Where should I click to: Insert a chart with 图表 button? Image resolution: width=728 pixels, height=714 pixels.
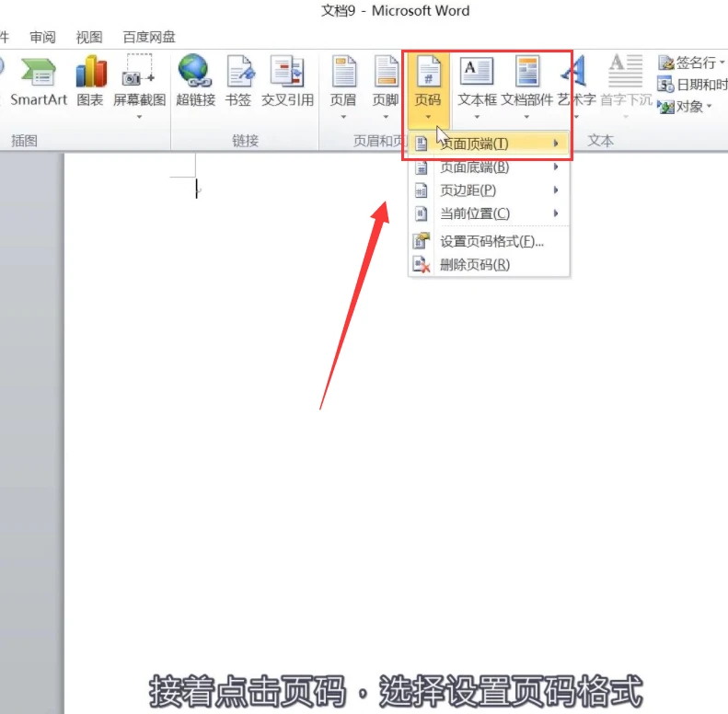[90, 81]
